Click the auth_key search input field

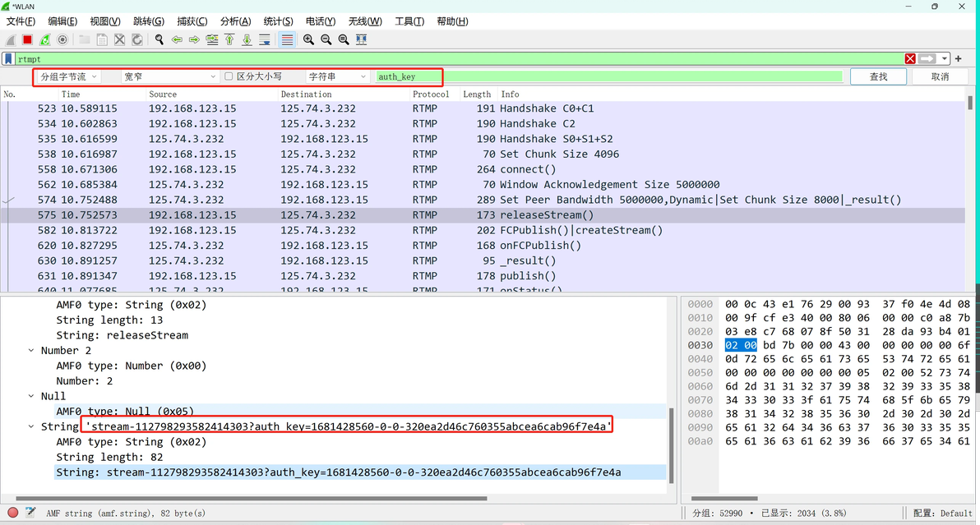tap(608, 76)
